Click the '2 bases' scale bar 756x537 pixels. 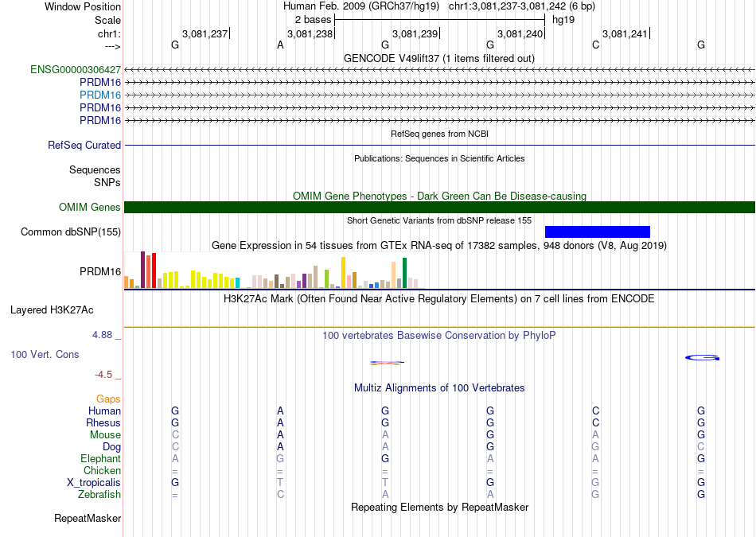pos(439,20)
